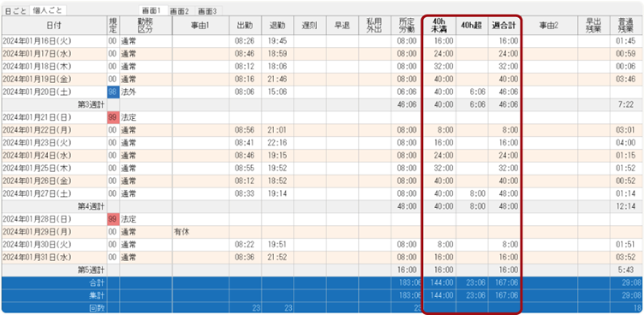Click the 事由2 column header
This screenshot has height=315, width=644.
tap(550, 26)
